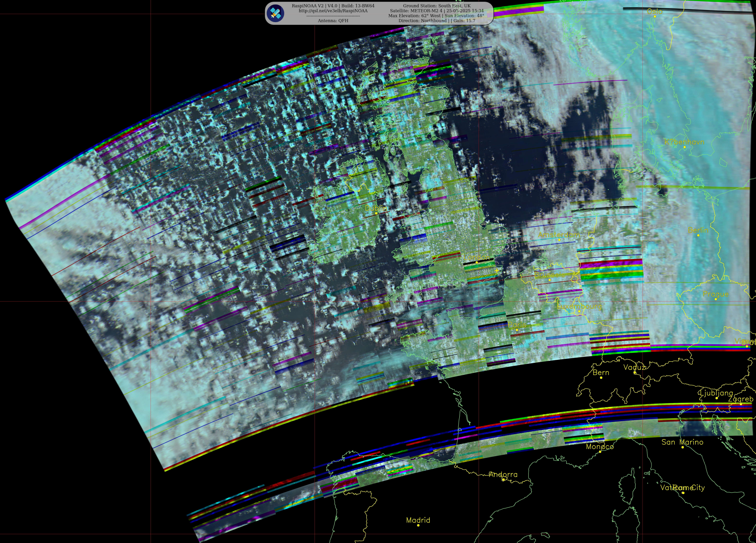Image resolution: width=756 pixels, height=543 pixels.
Task: Click the San Marino city label
Action: (682, 442)
